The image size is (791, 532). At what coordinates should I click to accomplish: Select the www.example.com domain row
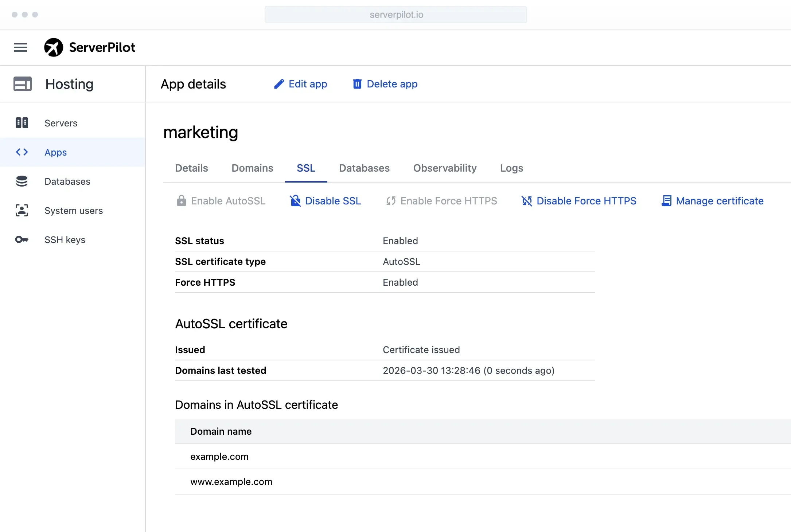point(231,482)
